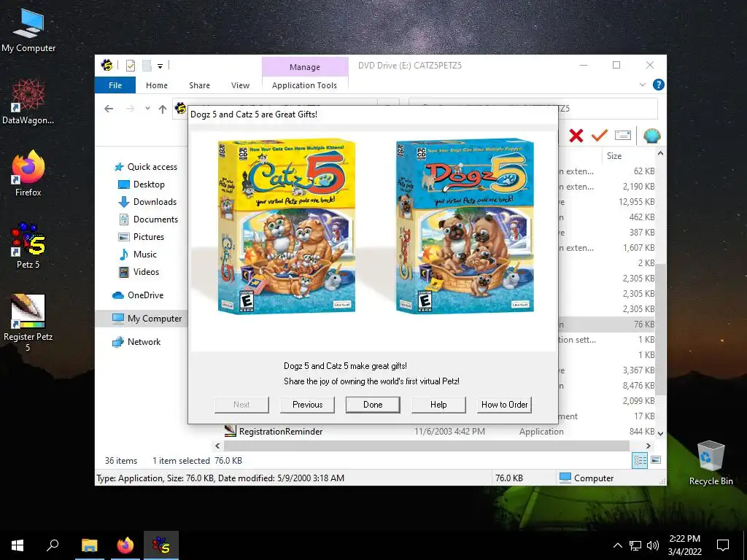Click the Previous button in dialog
This screenshot has height=560, width=747.
pyautogui.click(x=307, y=405)
